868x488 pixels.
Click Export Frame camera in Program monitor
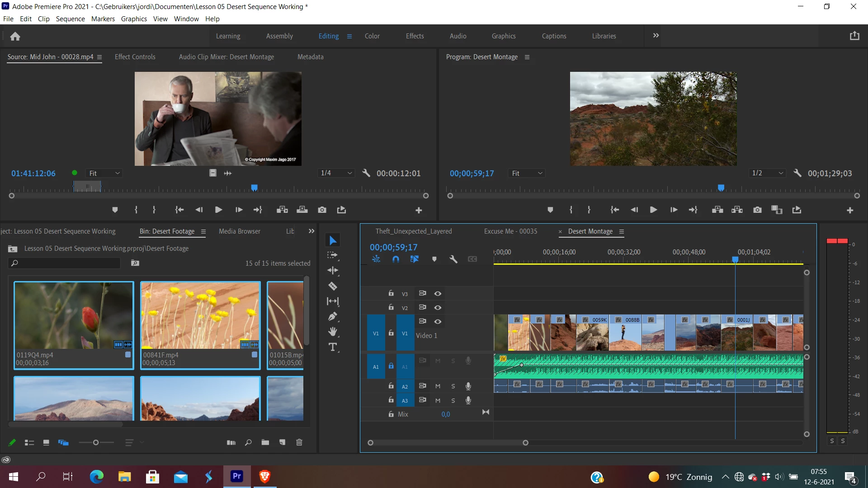tap(757, 210)
